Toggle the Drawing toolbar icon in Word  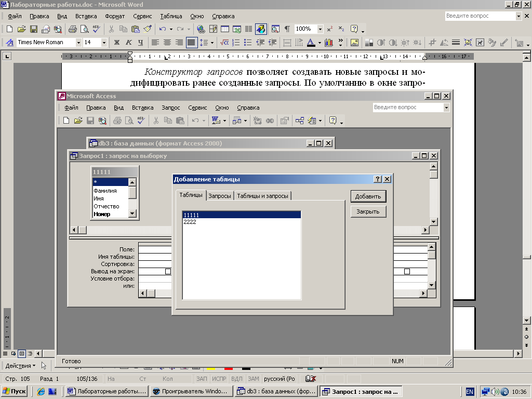click(261, 29)
